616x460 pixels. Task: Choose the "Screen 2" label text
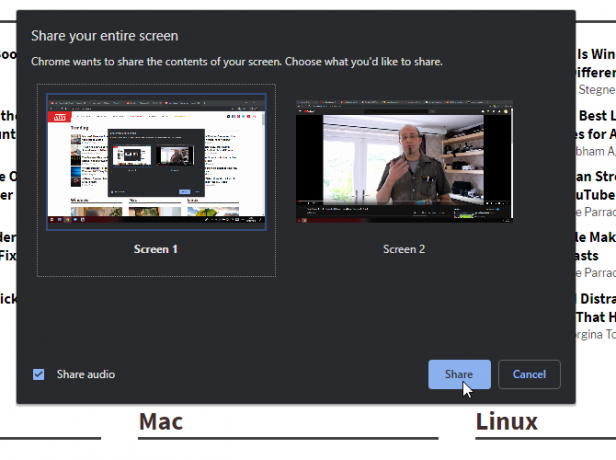tap(404, 249)
